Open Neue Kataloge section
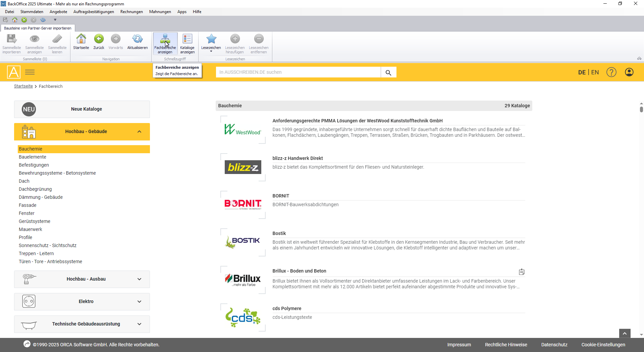644x352 pixels. (x=82, y=109)
